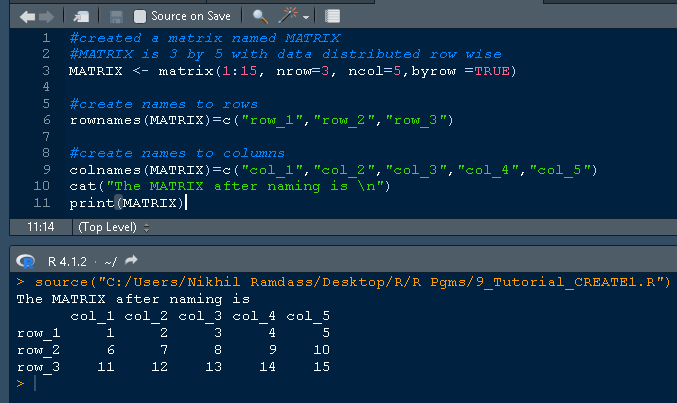
Task: Click line number 1 in gutter
Action: pyautogui.click(x=46, y=38)
